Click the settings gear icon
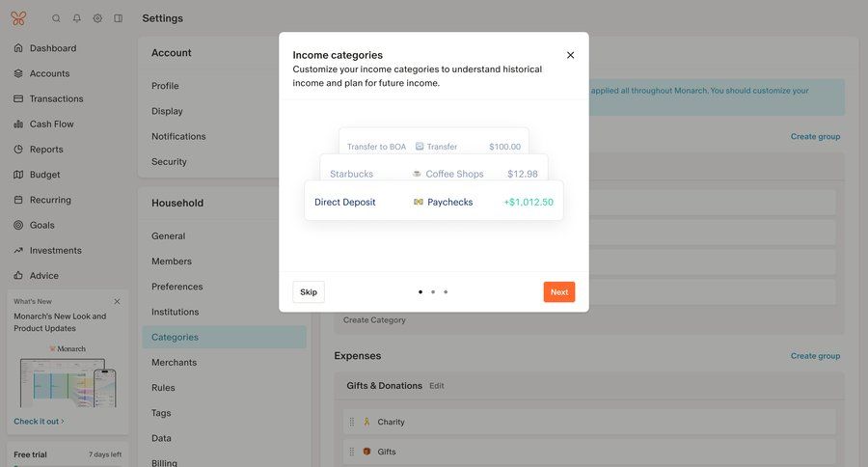 pos(97,18)
